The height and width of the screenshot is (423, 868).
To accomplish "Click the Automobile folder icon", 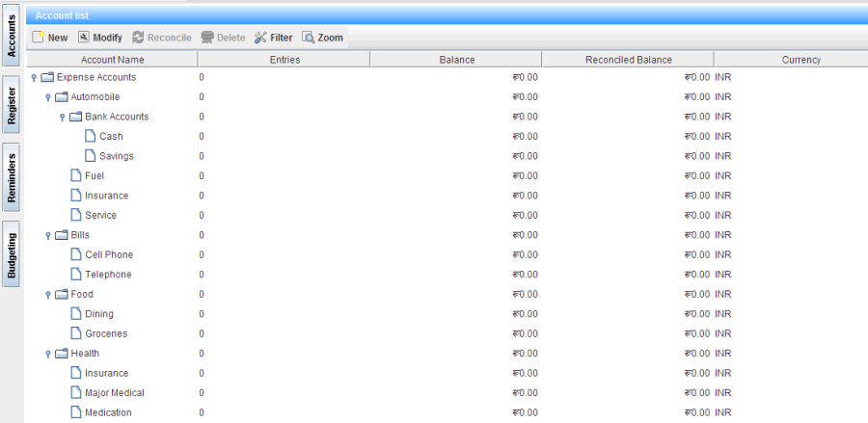I will (62, 96).
